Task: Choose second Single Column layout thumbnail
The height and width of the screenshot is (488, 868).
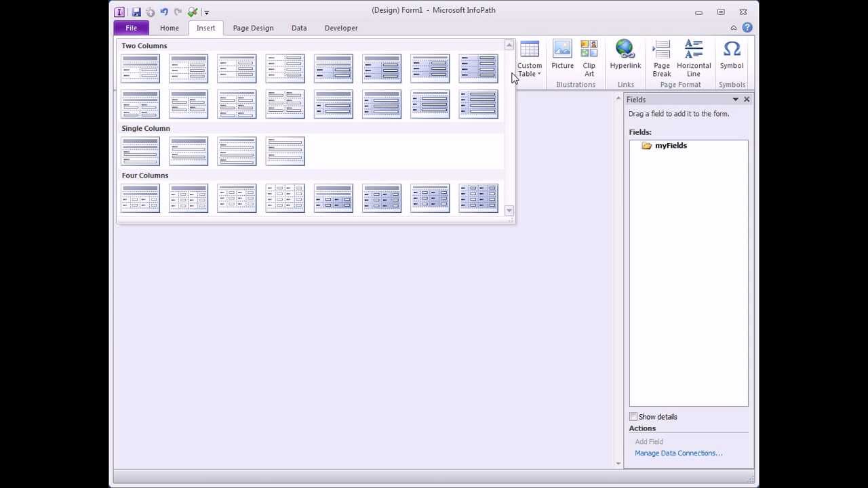Action: [x=189, y=151]
